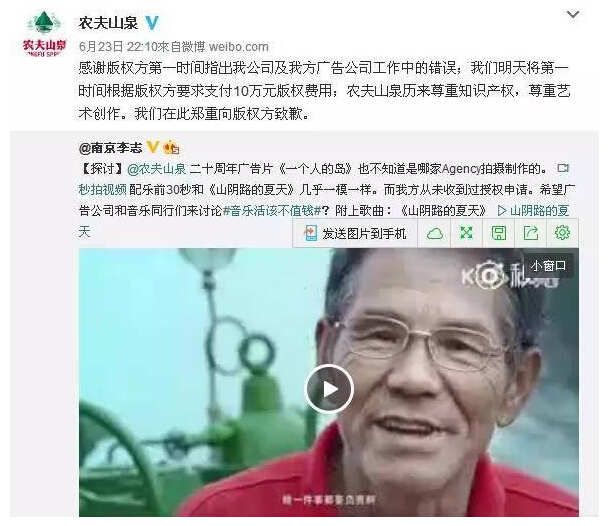
Task: Open the @农夫山泉 mention in the repost
Action: 157,169
